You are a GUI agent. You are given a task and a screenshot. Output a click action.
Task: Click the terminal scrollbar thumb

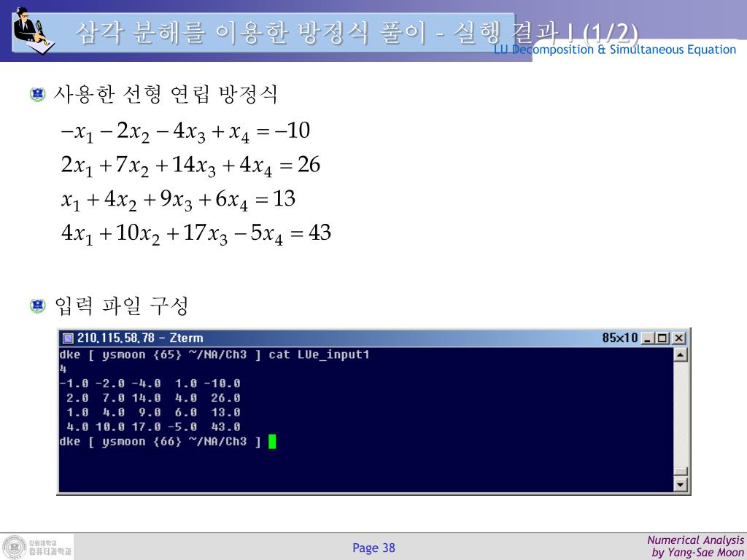pyautogui.click(x=681, y=471)
